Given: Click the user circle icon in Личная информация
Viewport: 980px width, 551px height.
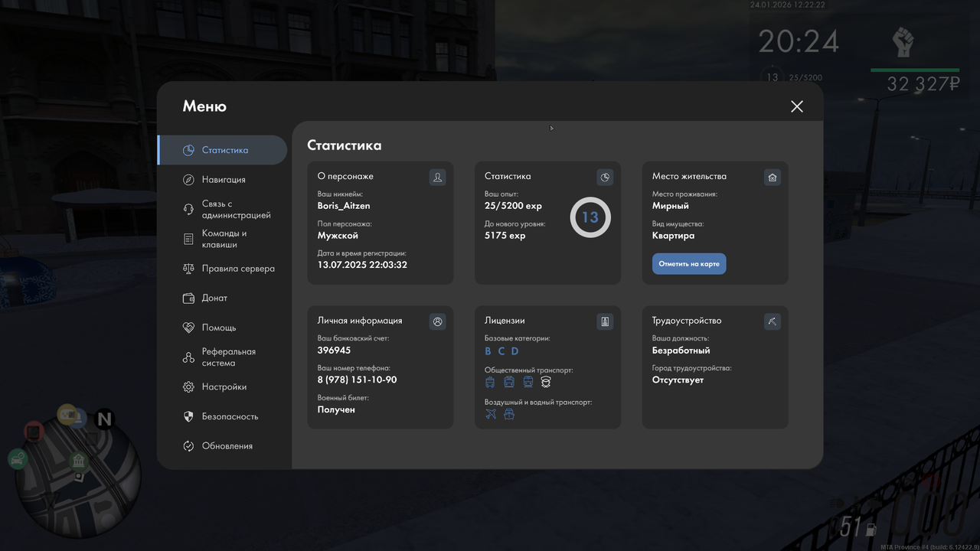Looking at the screenshot, I should pyautogui.click(x=437, y=322).
